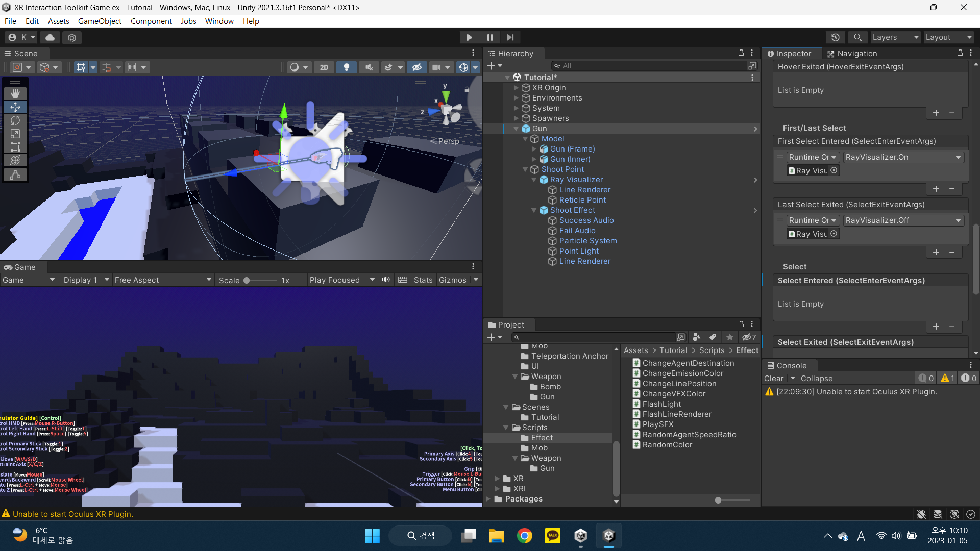Mute audio in Game view

click(386, 280)
